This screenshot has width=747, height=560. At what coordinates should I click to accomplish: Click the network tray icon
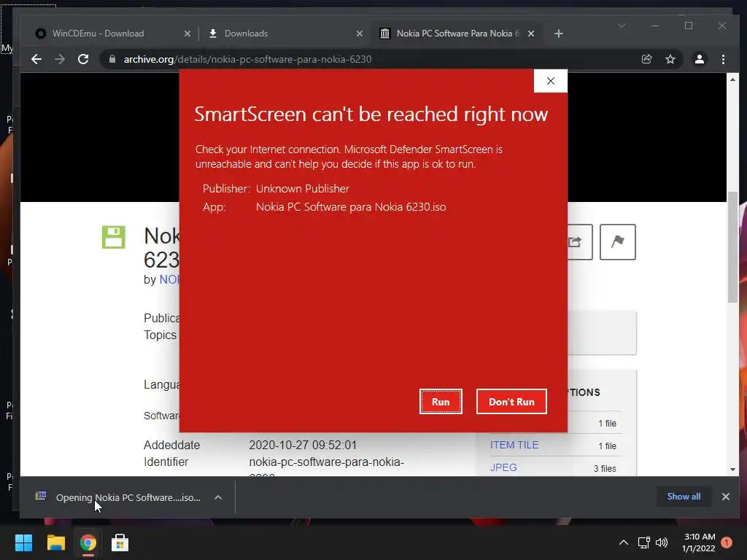[x=644, y=542]
